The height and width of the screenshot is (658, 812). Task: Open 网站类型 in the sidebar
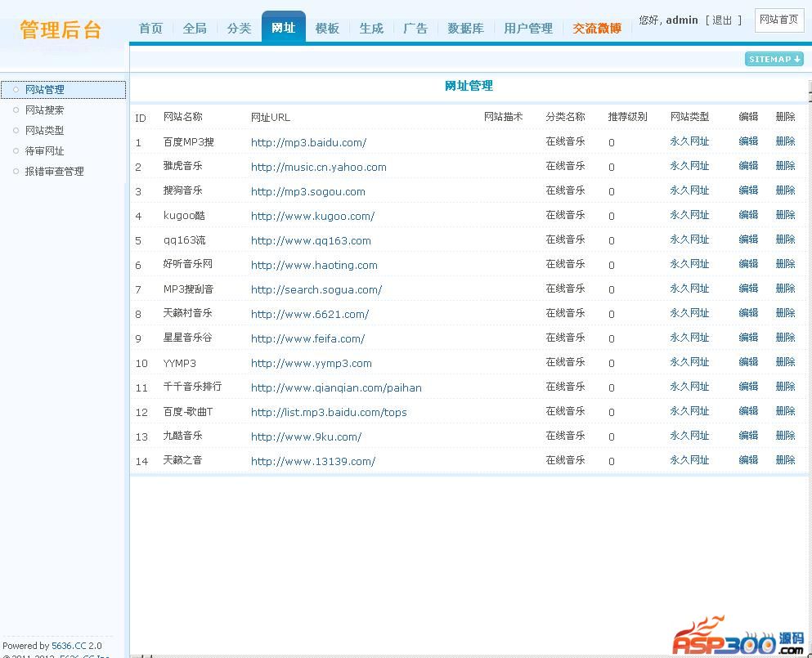[x=44, y=131]
